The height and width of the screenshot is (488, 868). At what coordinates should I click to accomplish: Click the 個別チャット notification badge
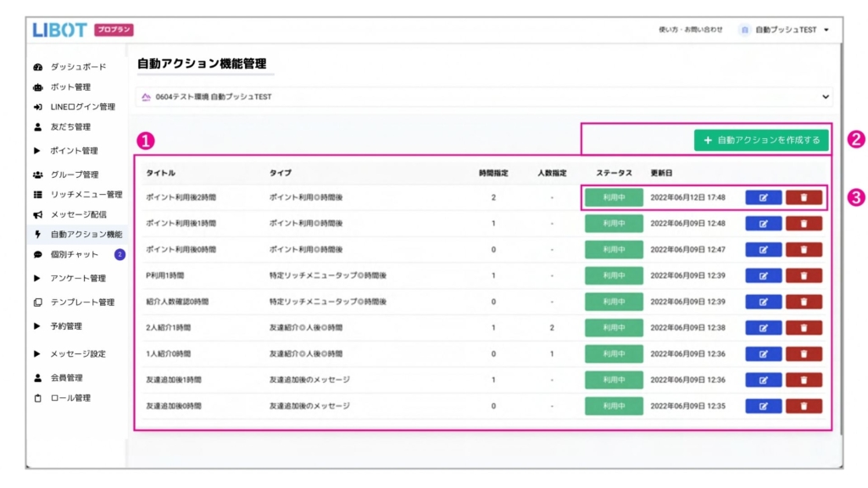(x=120, y=255)
